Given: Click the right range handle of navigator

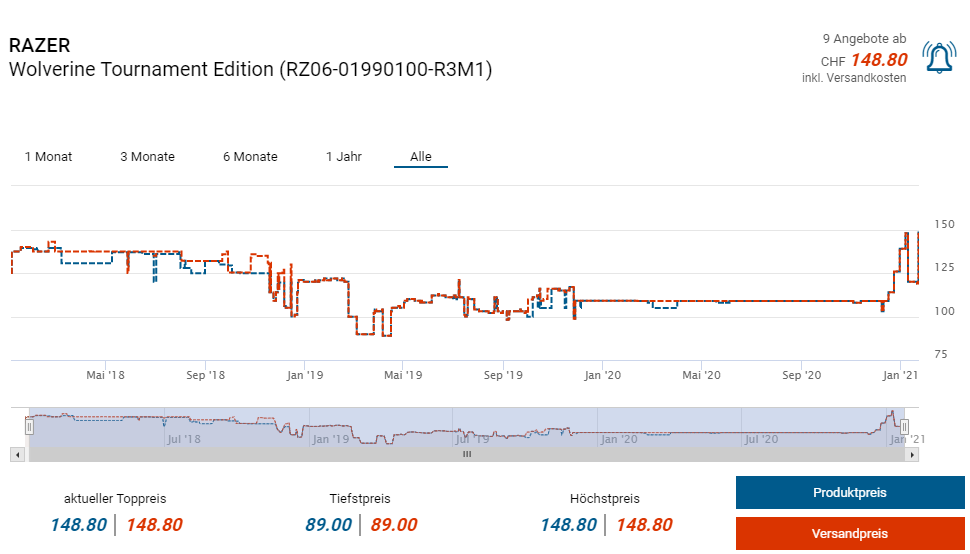Looking at the screenshot, I should 904,427.
